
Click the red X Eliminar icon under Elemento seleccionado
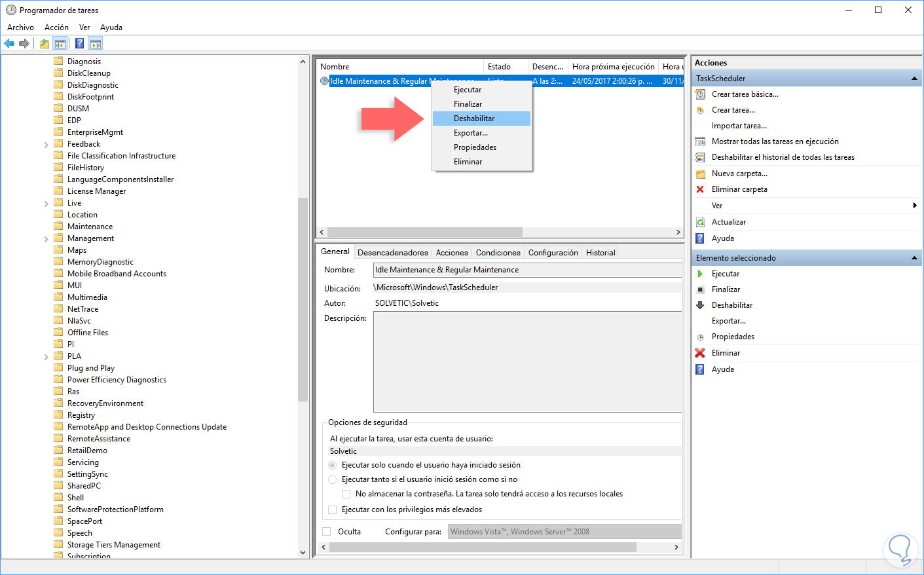[700, 353]
